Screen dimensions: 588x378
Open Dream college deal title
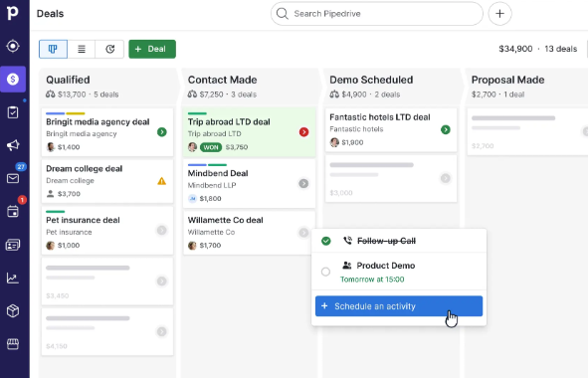84,169
